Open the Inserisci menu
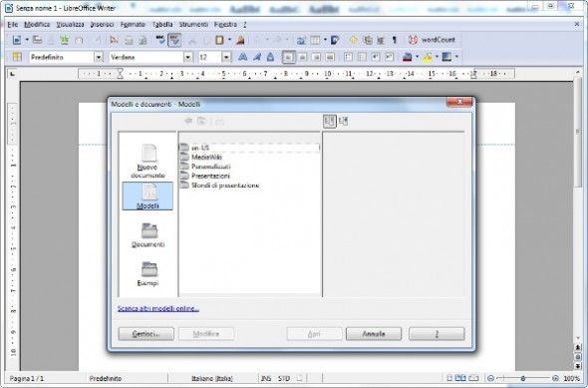Screen dimensions: 588x388 pos(102,24)
